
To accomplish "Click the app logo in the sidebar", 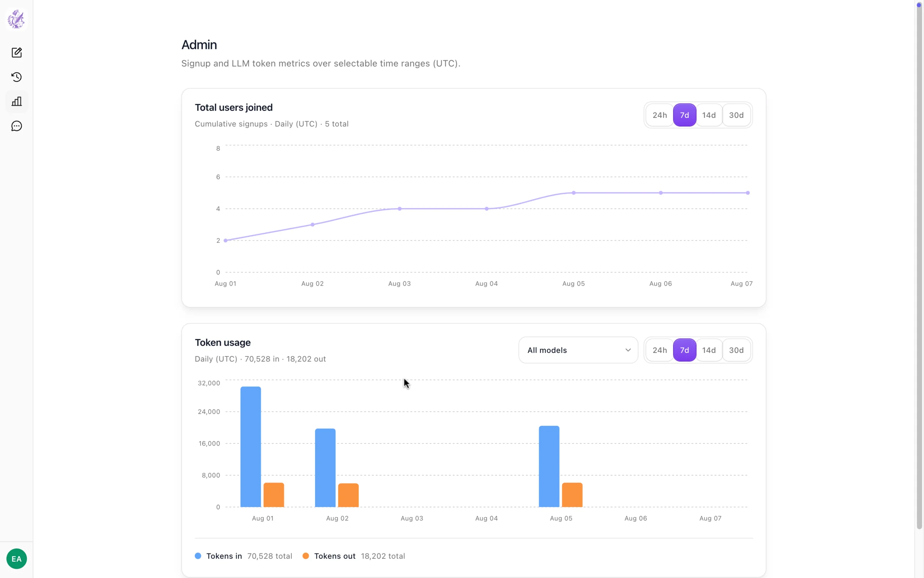I will tap(16, 19).
